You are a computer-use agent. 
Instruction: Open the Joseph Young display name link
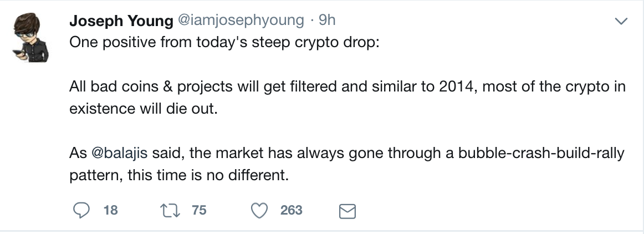click(121, 21)
